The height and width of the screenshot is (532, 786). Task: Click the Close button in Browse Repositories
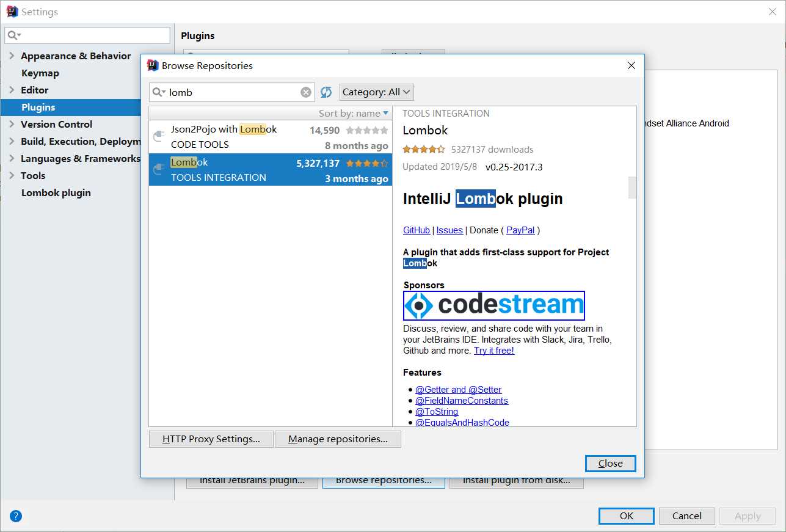(610, 464)
